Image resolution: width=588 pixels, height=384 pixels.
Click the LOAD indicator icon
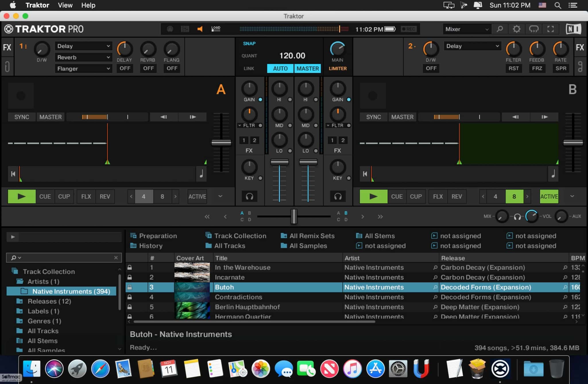coord(216,29)
